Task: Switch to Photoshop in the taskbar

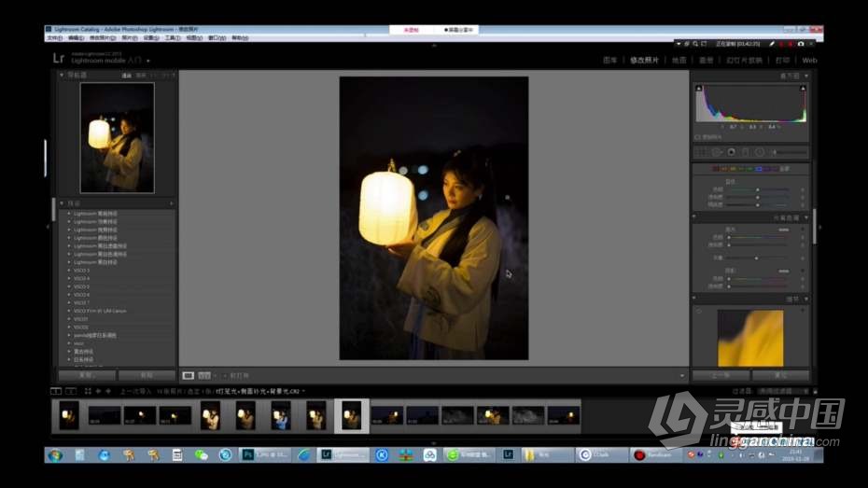Action: tap(265, 454)
